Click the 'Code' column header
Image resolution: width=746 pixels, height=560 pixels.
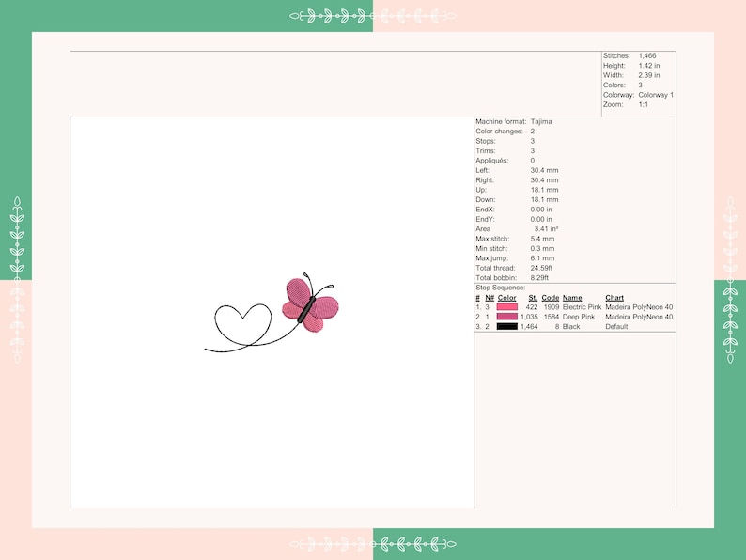[550, 297]
